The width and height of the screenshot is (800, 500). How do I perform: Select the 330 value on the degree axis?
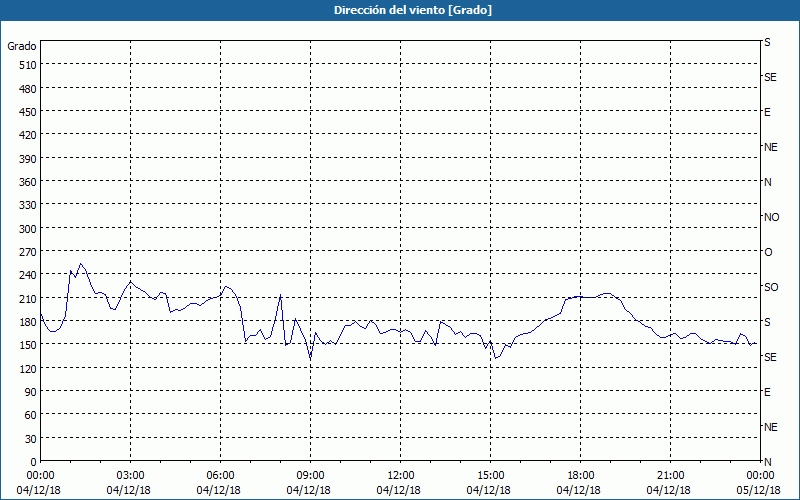[x=29, y=205]
